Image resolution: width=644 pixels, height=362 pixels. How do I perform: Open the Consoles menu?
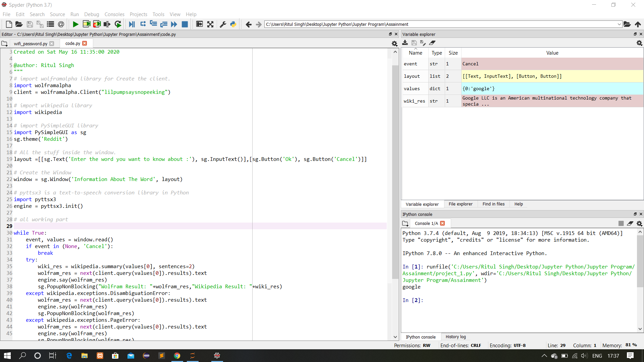tap(114, 14)
